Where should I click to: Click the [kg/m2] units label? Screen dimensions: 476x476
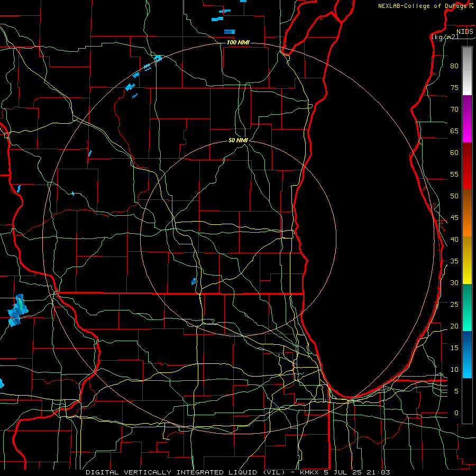pos(445,36)
